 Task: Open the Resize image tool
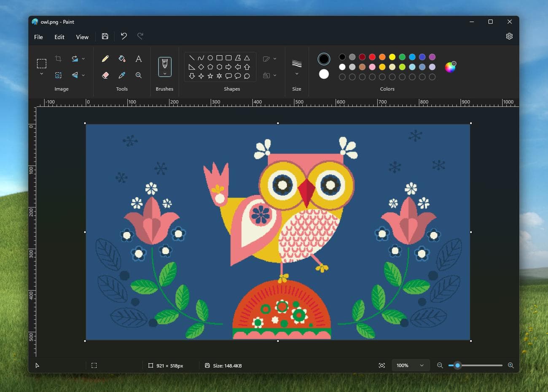58,75
